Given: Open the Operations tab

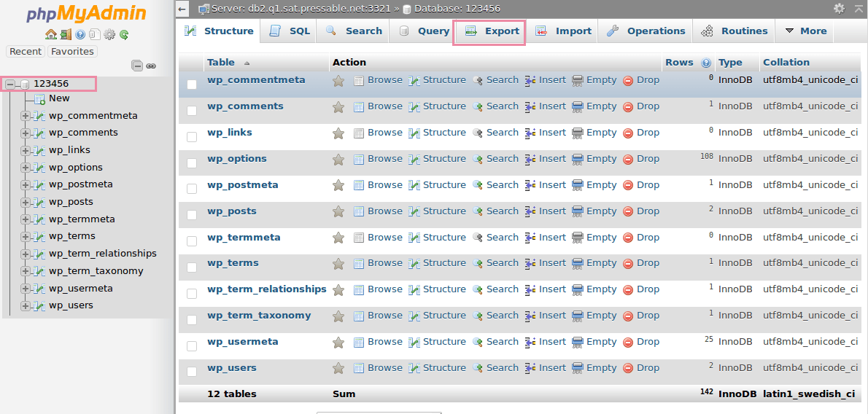Looking at the screenshot, I should [x=646, y=31].
